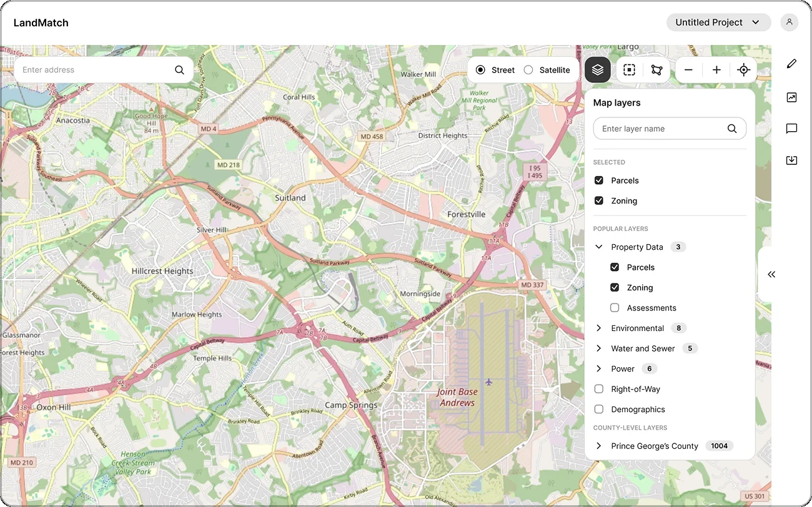Open the map layers panel button
The image size is (812, 507).
coord(598,70)
